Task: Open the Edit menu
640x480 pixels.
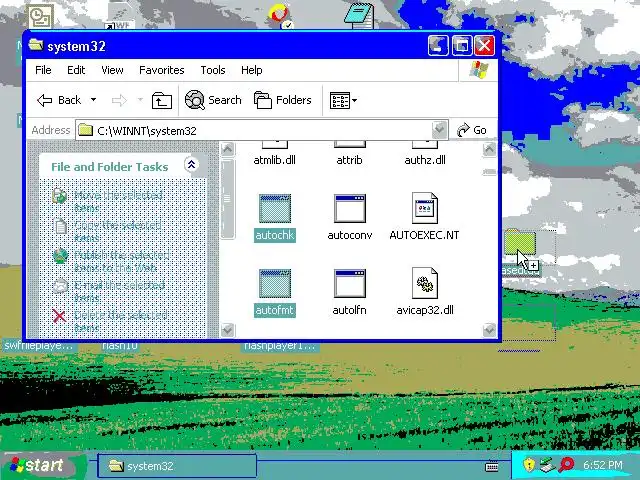Action: 76,70
